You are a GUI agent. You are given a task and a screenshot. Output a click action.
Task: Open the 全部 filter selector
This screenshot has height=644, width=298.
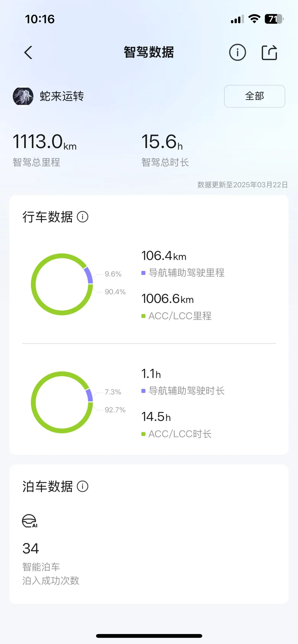tap(254, 96)
